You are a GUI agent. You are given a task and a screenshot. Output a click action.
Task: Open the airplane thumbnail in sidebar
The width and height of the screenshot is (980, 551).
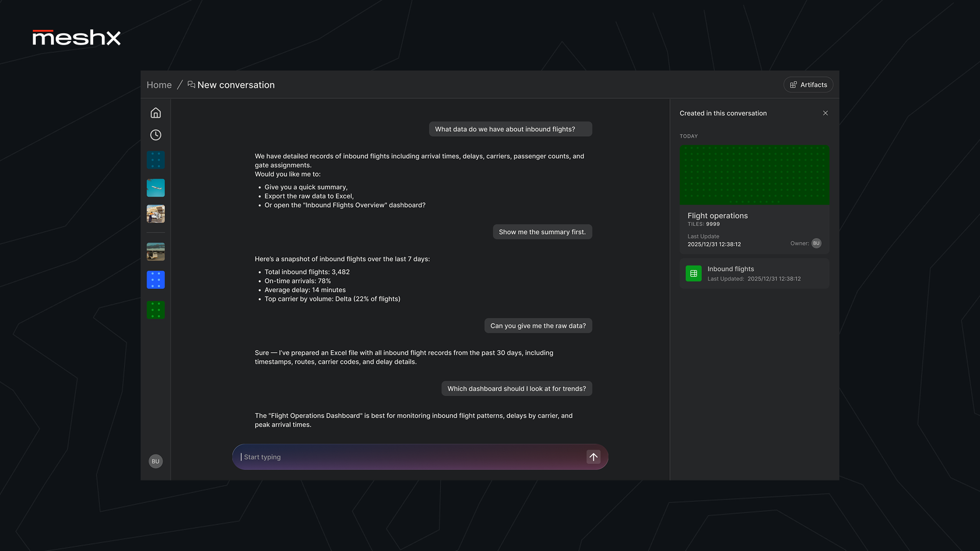tap(155, 188)
